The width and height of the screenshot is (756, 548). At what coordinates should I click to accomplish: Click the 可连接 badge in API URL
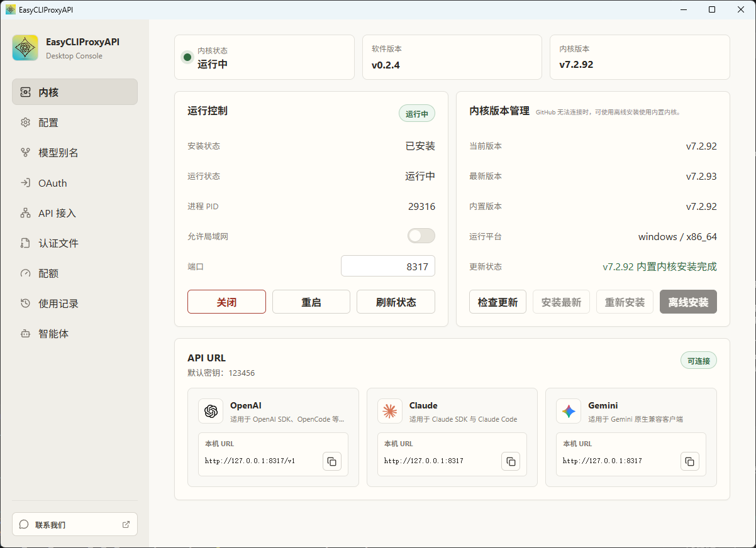click(699, 361)
